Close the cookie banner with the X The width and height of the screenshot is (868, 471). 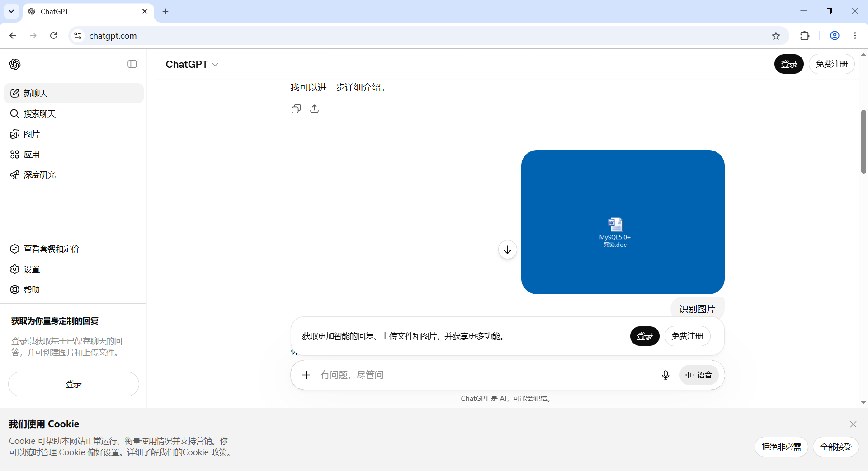853,424
